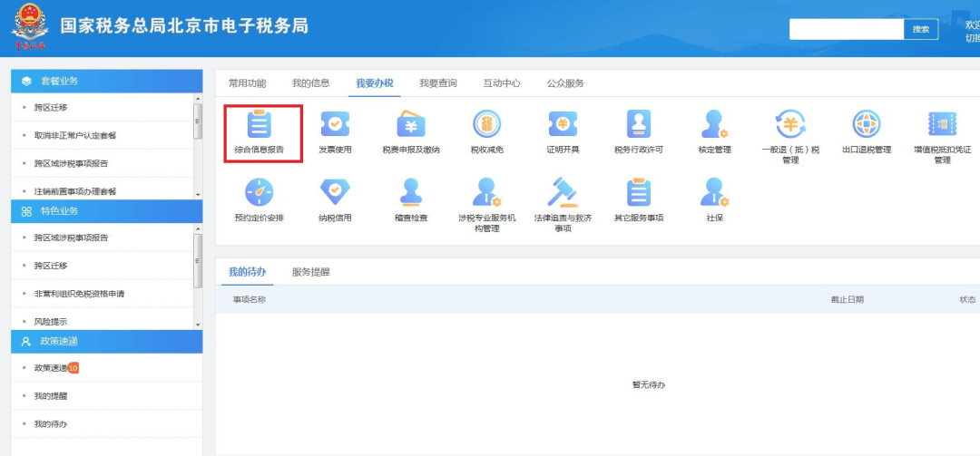This screenshot has height=456, width=980.
Task: Open the 稽查检查 icon
Action: 411,192
